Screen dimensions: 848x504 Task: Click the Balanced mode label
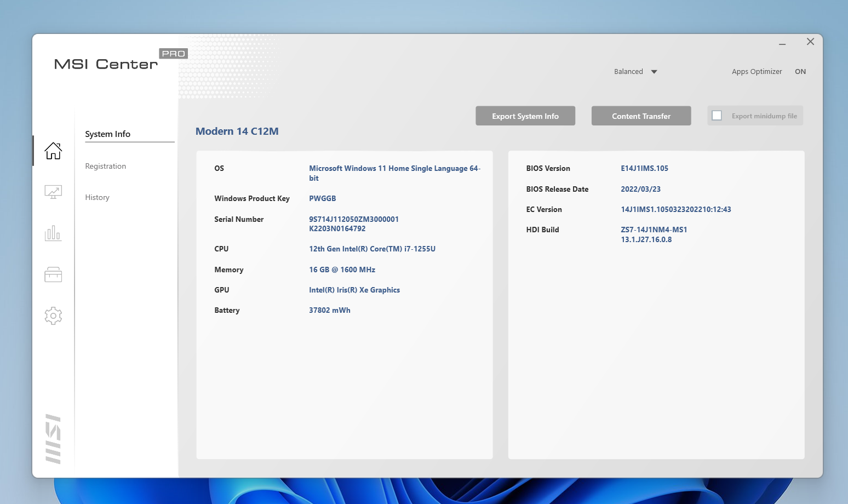pyautogui.click(x=628, y=72)
